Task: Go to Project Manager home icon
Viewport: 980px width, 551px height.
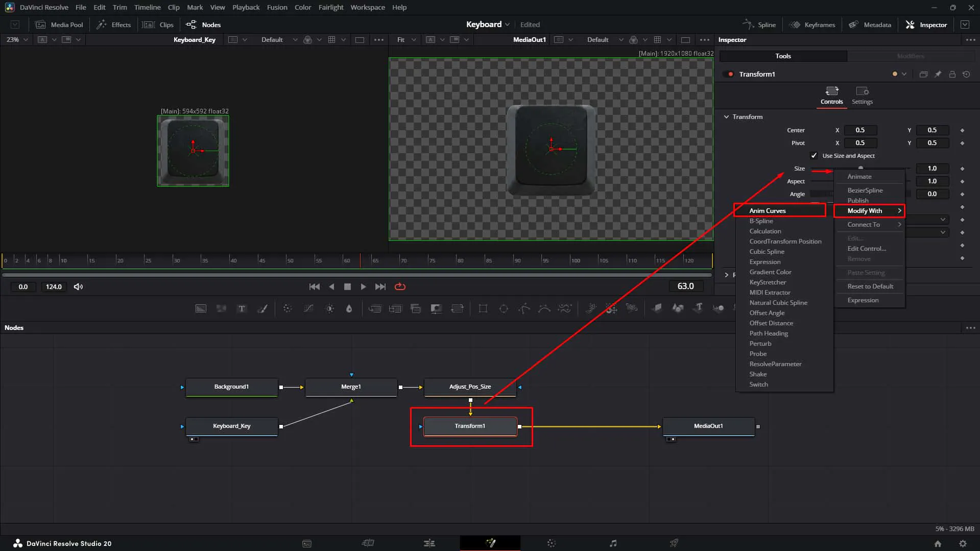Action: 938,544
